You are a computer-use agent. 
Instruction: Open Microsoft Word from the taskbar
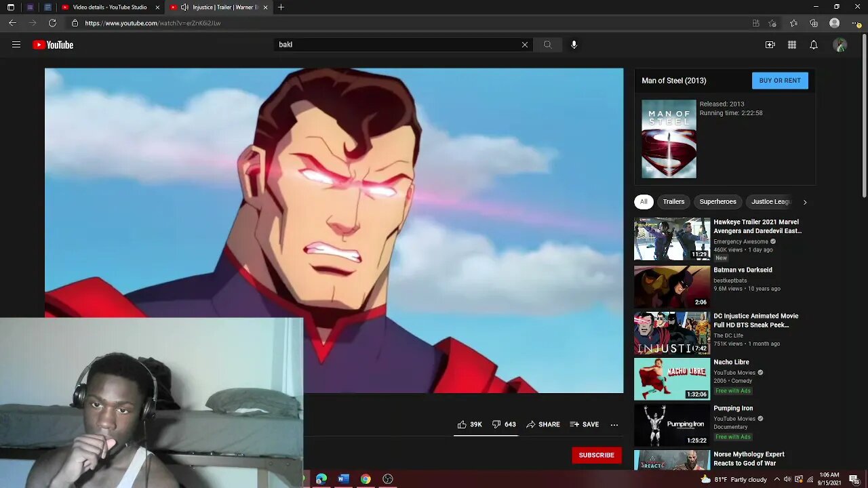(x=343, y=479)
